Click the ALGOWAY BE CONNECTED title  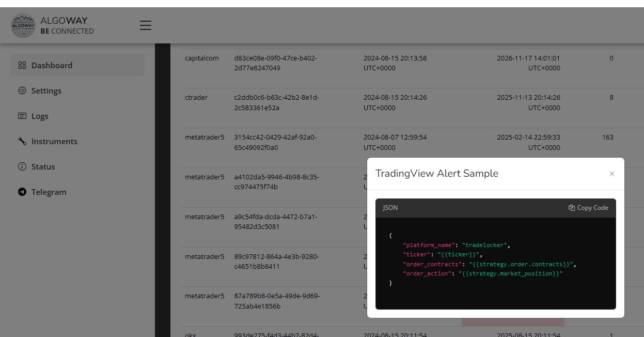(67, 25)
